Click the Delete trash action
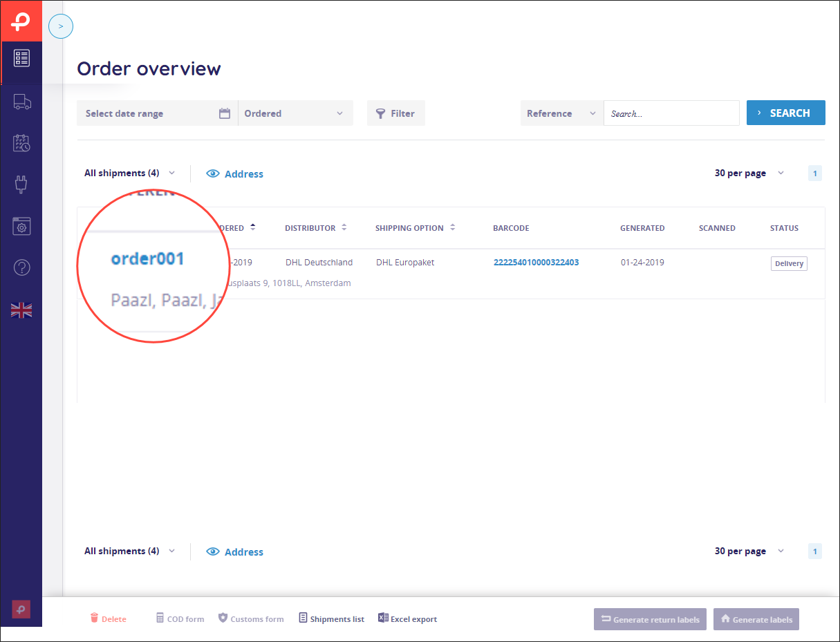This screenshot has width=840, height=642. (x=108, y=619)
